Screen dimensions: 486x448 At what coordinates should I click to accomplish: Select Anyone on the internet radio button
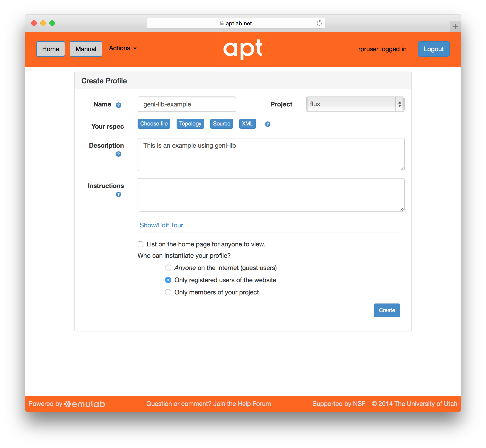click(x=168, y=267)
